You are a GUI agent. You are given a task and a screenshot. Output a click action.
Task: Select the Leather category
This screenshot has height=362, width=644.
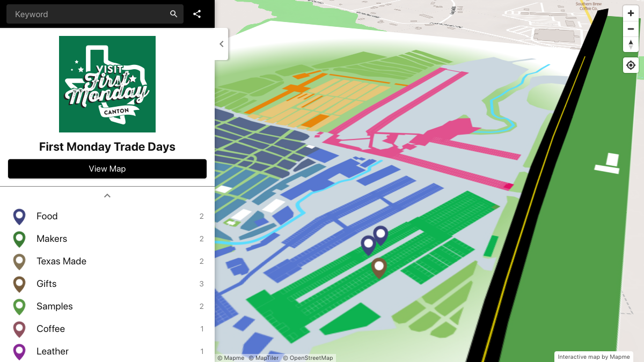click(x=107, y=351)
